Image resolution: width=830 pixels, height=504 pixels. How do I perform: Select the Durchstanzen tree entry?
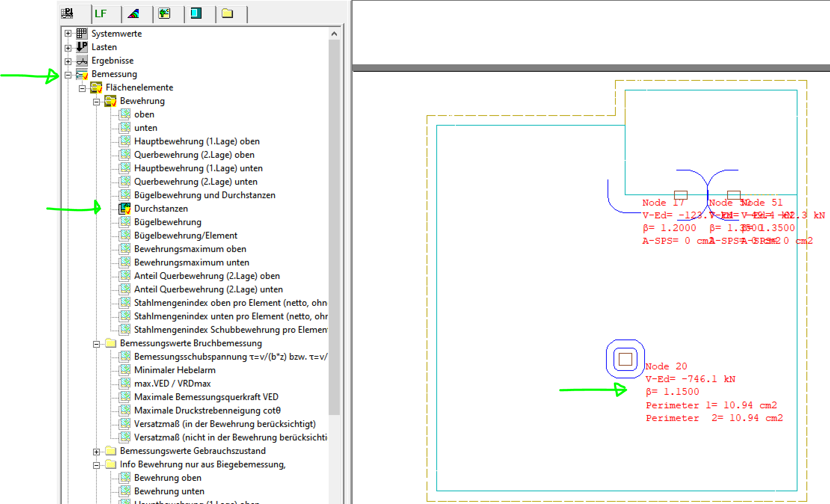point(161,209)
